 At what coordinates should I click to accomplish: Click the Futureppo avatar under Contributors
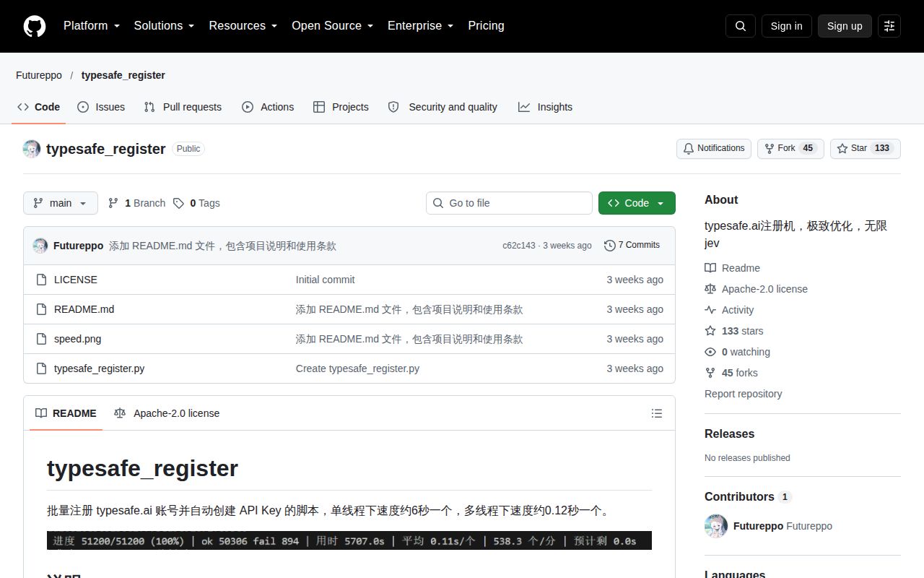[716, 526]
